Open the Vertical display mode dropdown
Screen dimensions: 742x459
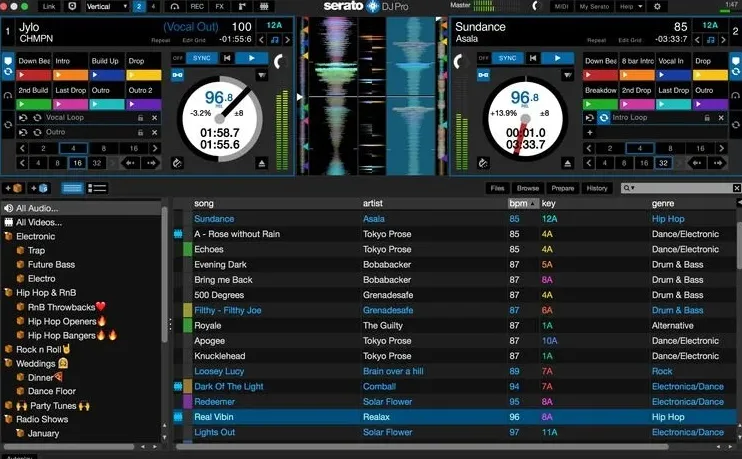[107, 7]
